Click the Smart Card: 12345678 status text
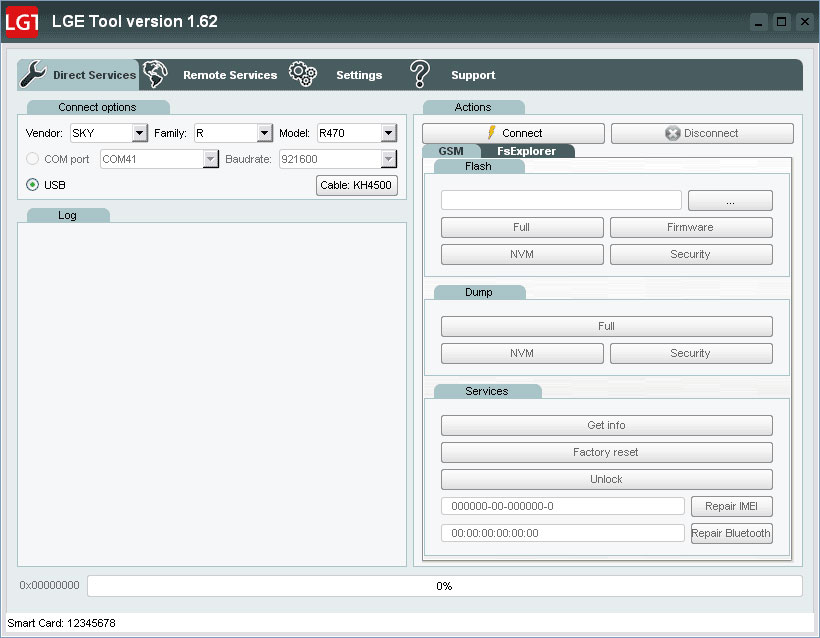The width and height of the screenshot is (820, 638). click(x=61, y=623)
